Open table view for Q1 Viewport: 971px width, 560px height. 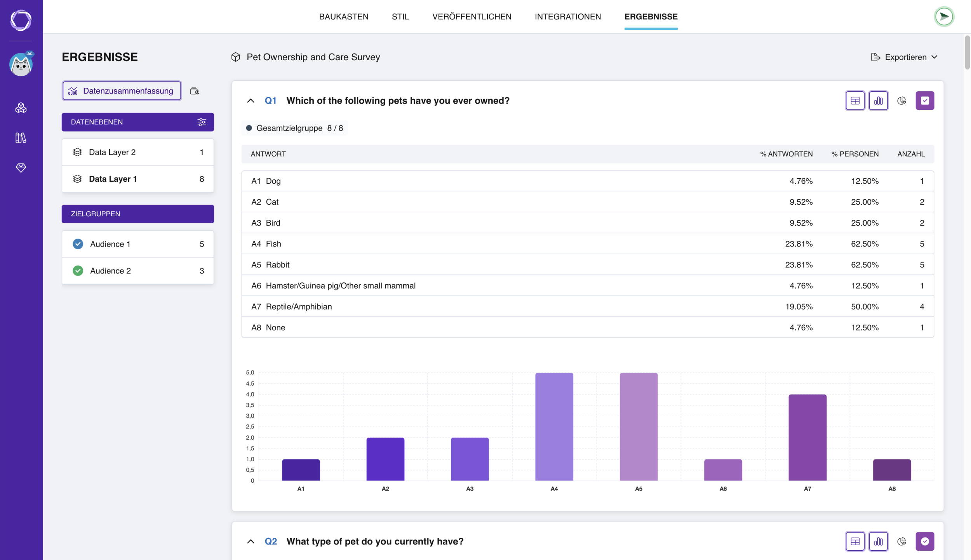[855, 101]
